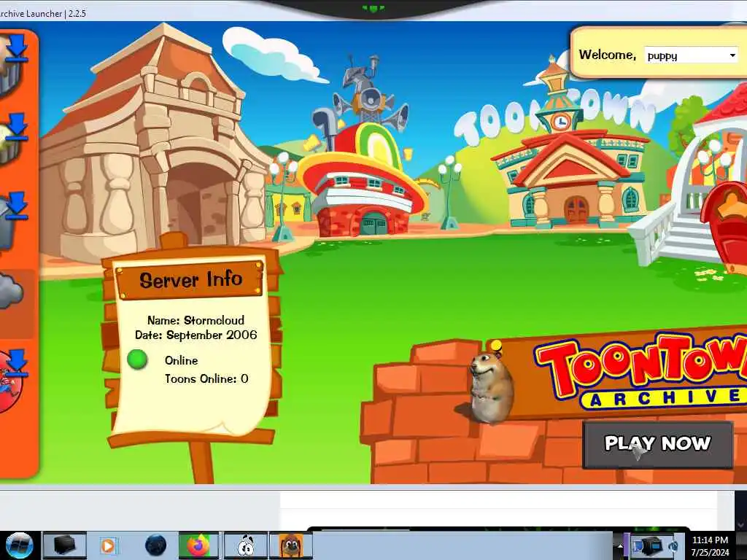The image size is (747, 560).
Task: Click the 'Toons Online: 0' text
Action: pos(206,378)
